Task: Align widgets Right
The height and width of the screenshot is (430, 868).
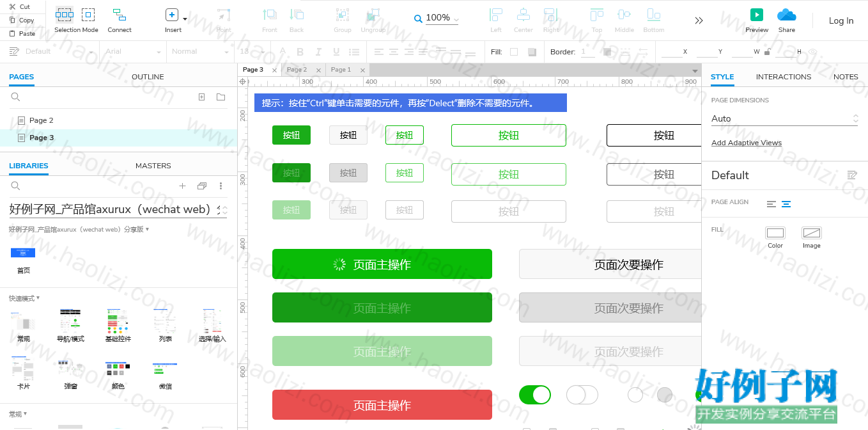Action: [551, 14]
